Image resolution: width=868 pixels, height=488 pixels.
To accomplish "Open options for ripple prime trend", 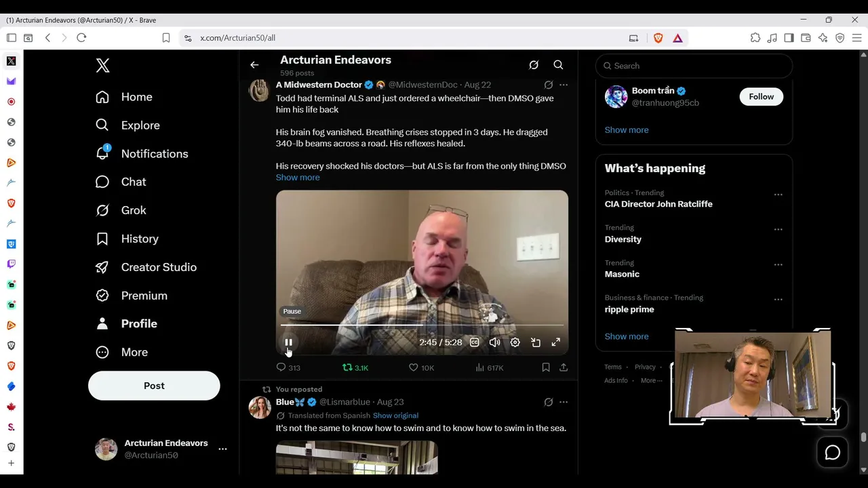I will click(778, 300).
